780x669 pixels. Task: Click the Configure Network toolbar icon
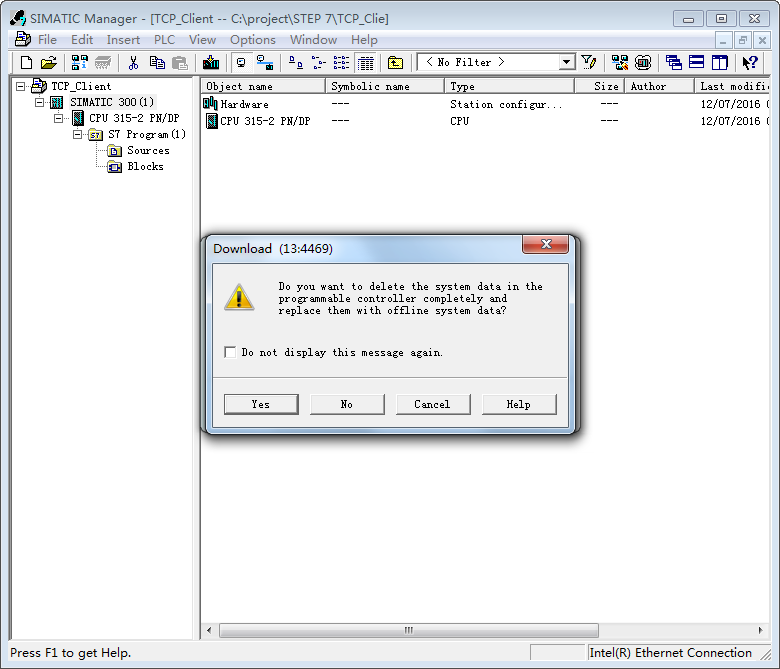620,63
